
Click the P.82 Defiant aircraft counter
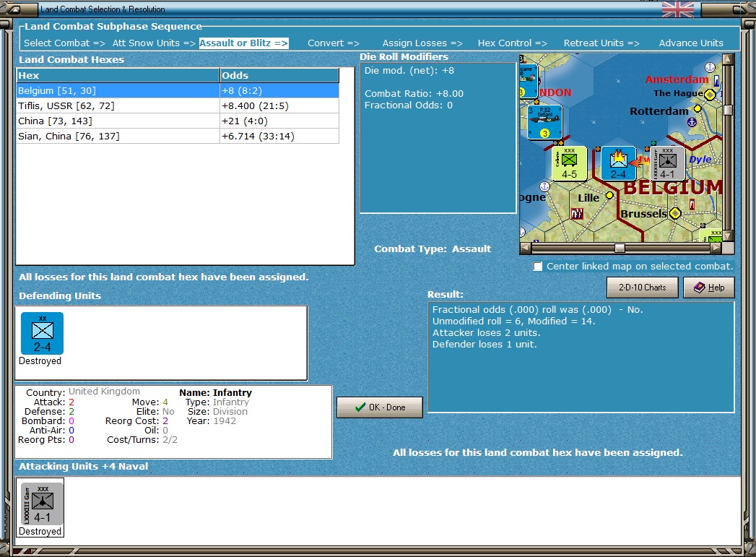point(545,123)
